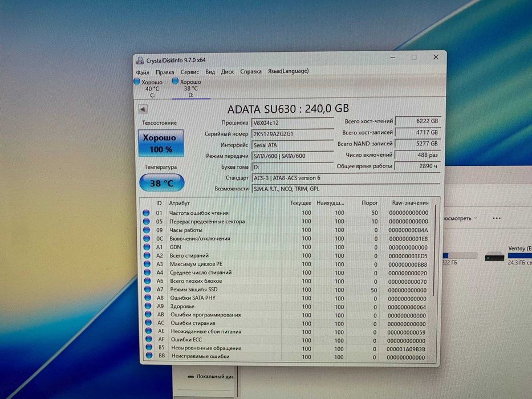
Task: Open the Правка menu
Action: 165,72
